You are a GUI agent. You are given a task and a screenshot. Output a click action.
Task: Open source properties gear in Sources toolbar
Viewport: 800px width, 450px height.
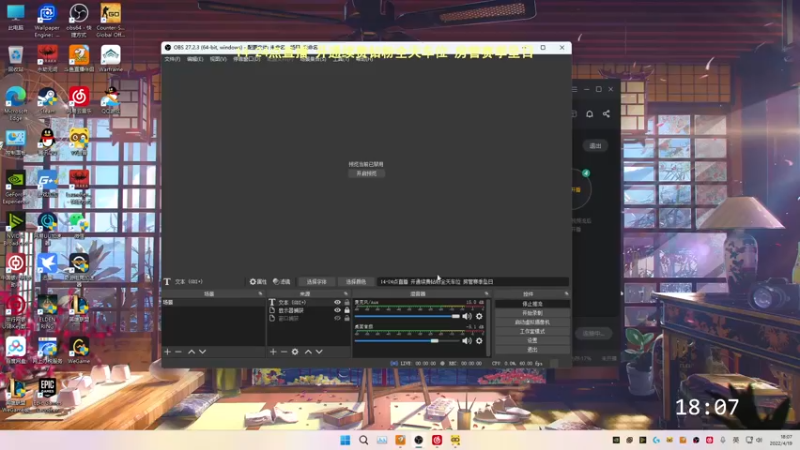click(x=295, y=352)
